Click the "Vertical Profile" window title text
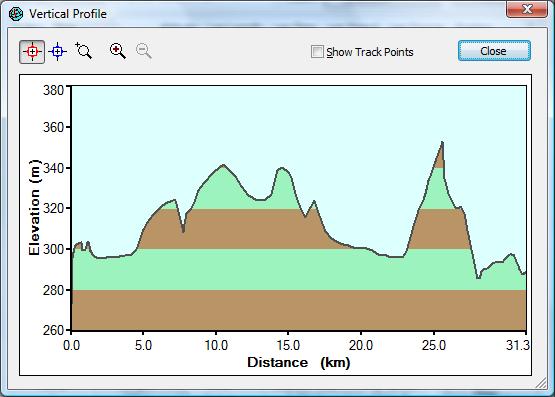555x397 pixels. click(68, 14)
